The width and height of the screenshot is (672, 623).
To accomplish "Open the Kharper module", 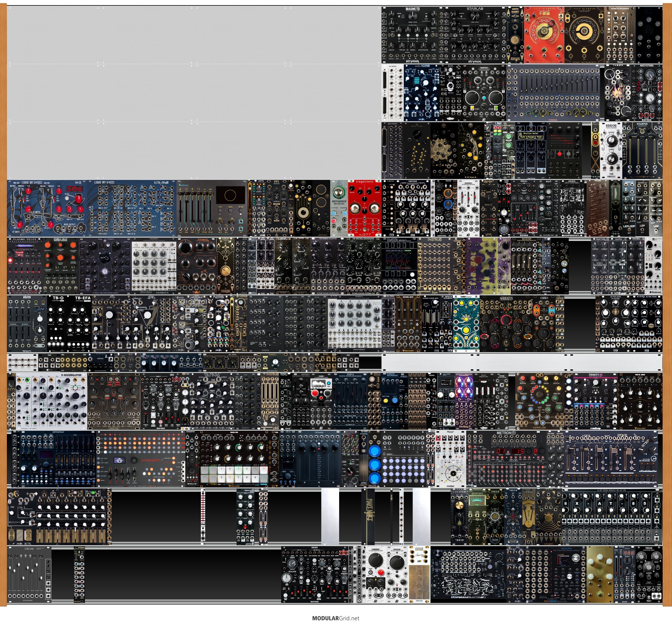I will coord(642,150).
